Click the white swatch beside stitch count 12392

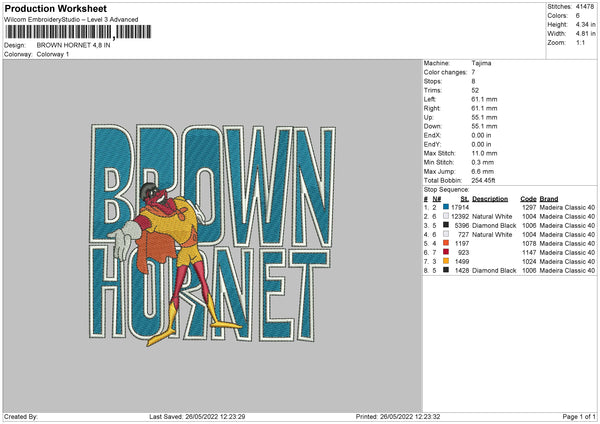pos(446,216)
